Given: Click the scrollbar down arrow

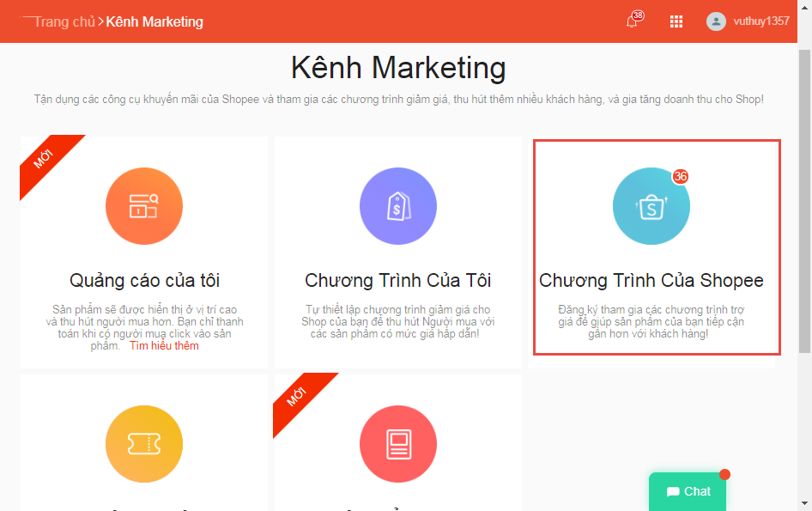Looking at the screenshot, I should tap(804, 503).
